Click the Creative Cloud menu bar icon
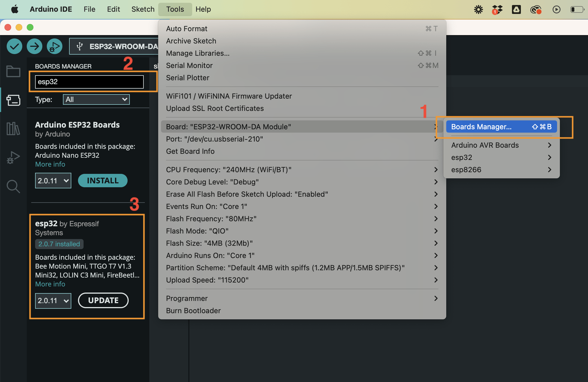This screenshot has width=588, height=382. click(536, 10)
